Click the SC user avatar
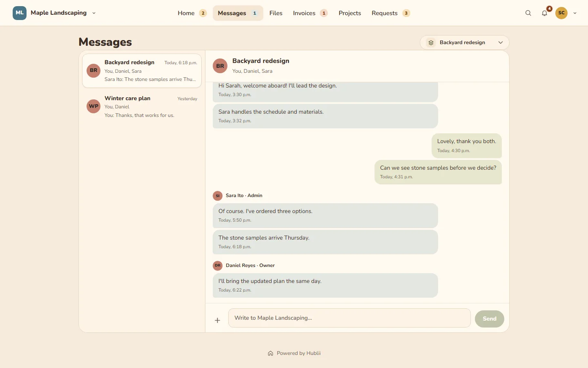 point(561,13)
